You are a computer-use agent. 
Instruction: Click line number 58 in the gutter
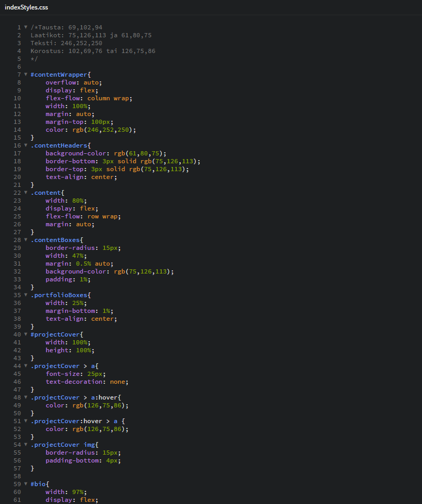pyautogui.click(x=17, y=476)
